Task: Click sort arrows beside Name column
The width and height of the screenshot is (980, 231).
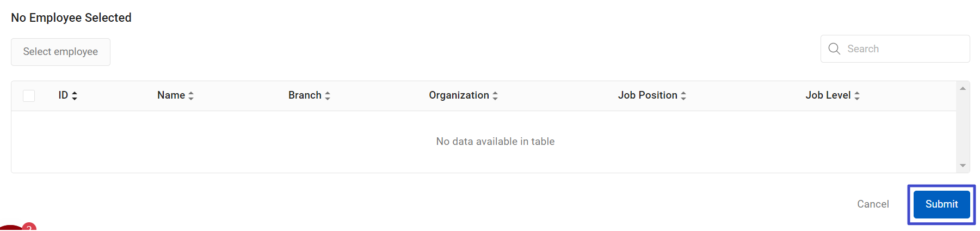Action: (191, 95)
